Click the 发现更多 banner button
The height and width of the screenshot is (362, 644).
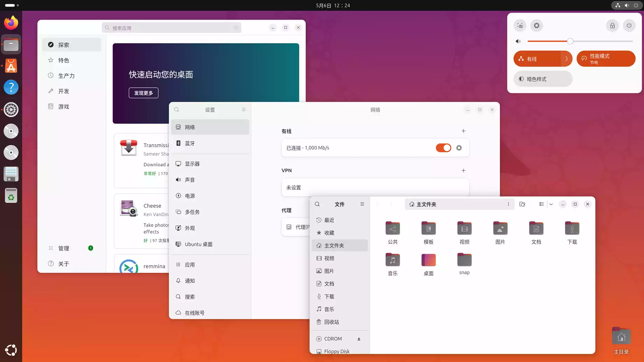tap(143, 93)
